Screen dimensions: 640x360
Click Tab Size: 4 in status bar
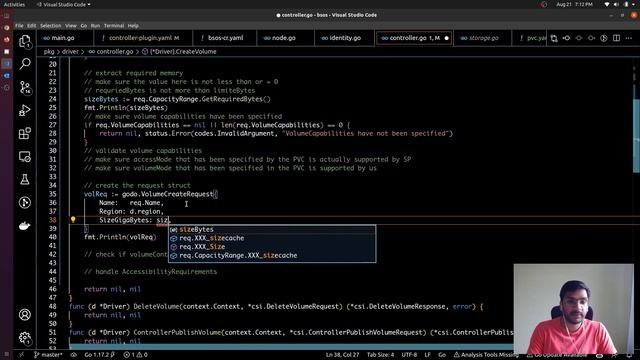(380, 355)
